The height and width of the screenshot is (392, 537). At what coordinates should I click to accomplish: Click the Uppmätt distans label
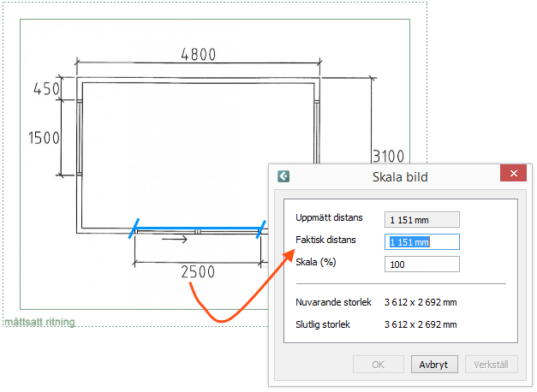(x=329, y=217)
